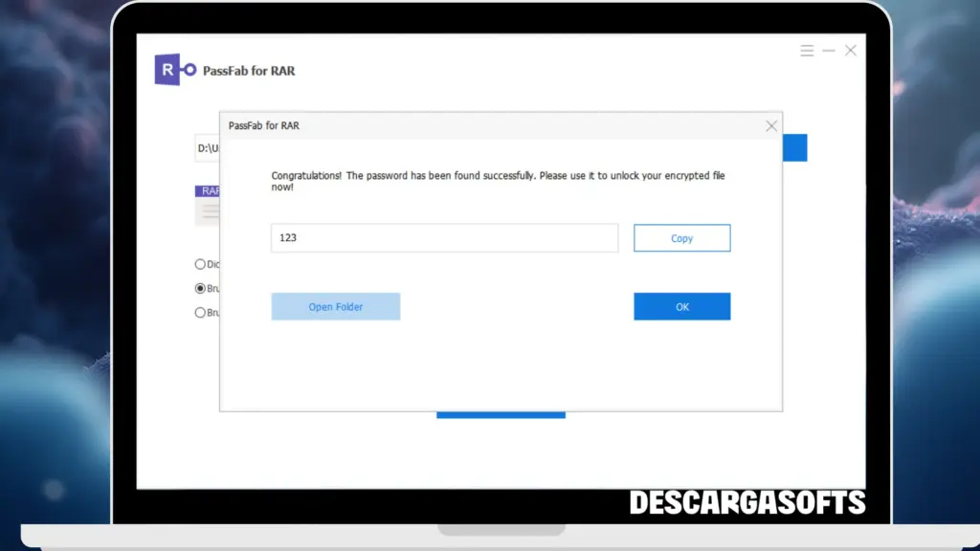Open the hamburger menu in the title bar
This screenshot has width=980, height=551.
point(807,51)
